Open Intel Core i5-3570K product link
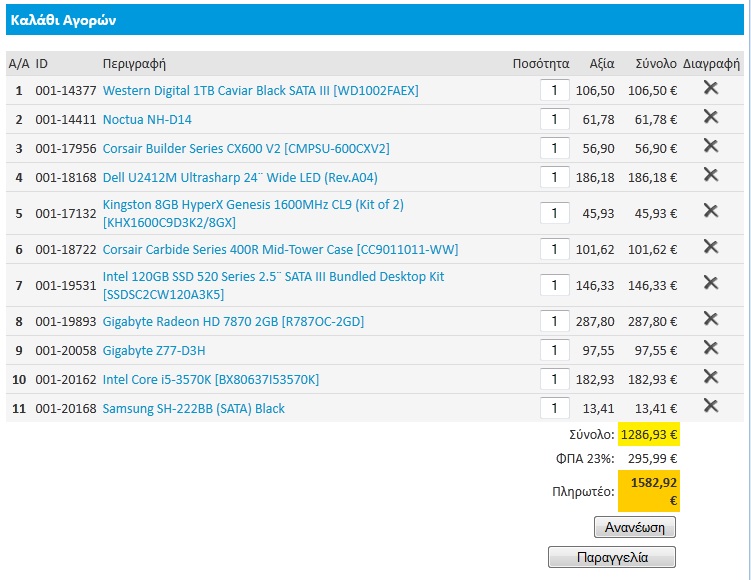The height and width of the screenshot is (580, 751). 211,380
